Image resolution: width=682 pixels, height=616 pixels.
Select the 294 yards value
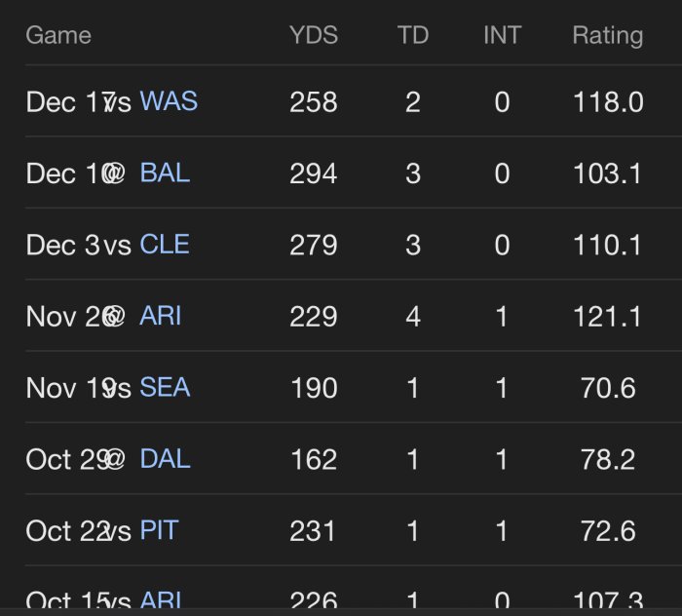pyautogui.click(x=314, y=173)
